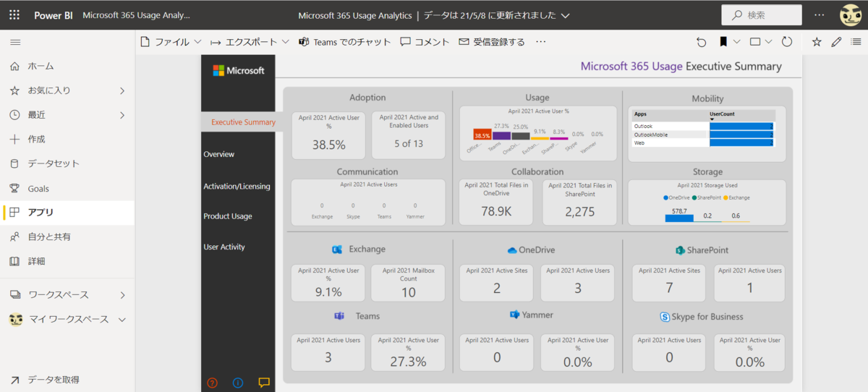Click Microsoft 365 Usage Analy... breadcrumb

137,14
